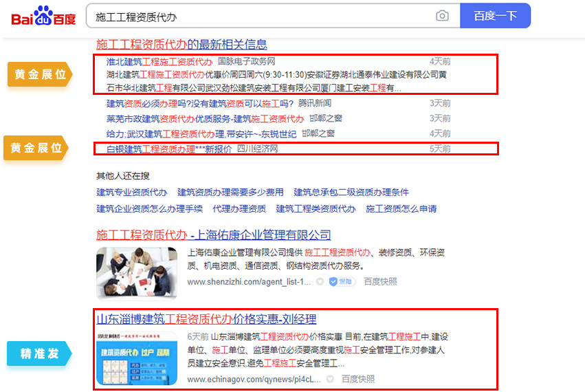Open 莱芜市政建筑资质代办优质服务 link
Viewport: 585px width, 392px height.
(x=206, y=119)
